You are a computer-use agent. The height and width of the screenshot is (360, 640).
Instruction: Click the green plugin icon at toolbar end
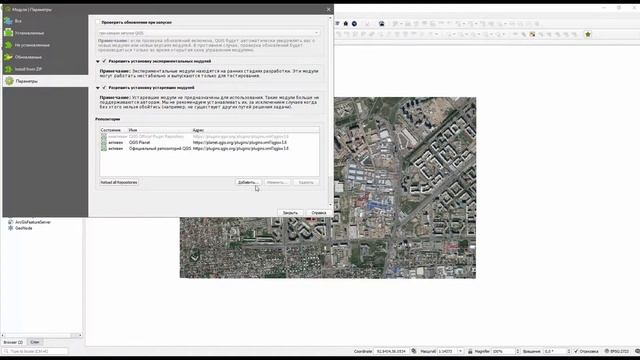(x=588, y=35)
